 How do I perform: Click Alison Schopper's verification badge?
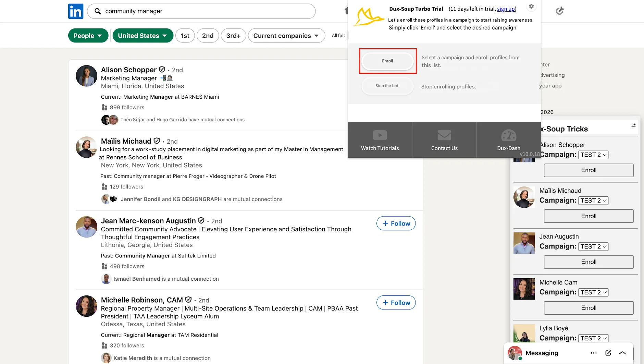(162, 70)
